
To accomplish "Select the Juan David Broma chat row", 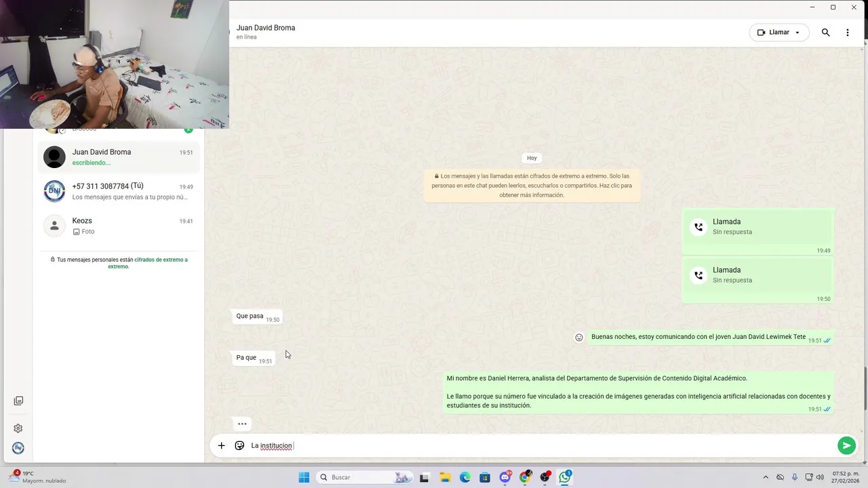I will coord(119,157).
